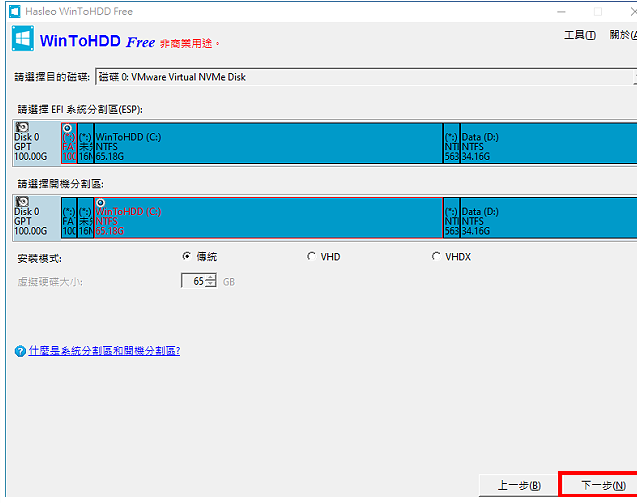
Task: Click the Disk 0 GPT 100.00G label in ESP row
Action: click(x=30, y=147)
